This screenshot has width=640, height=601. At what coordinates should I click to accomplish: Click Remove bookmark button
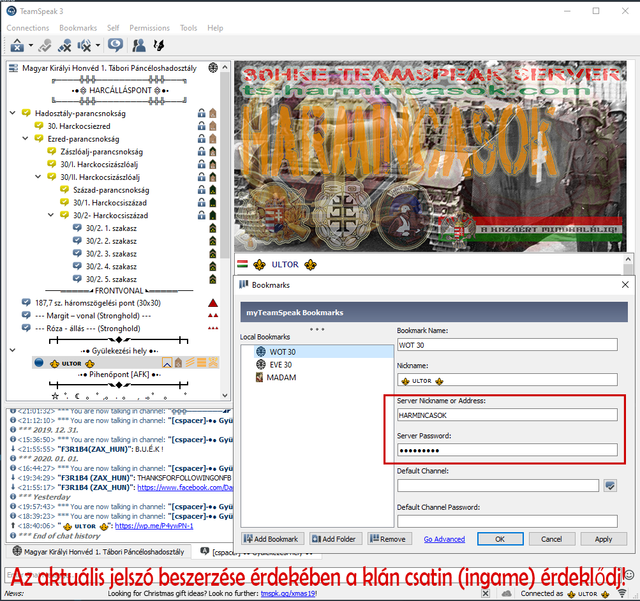389,539
